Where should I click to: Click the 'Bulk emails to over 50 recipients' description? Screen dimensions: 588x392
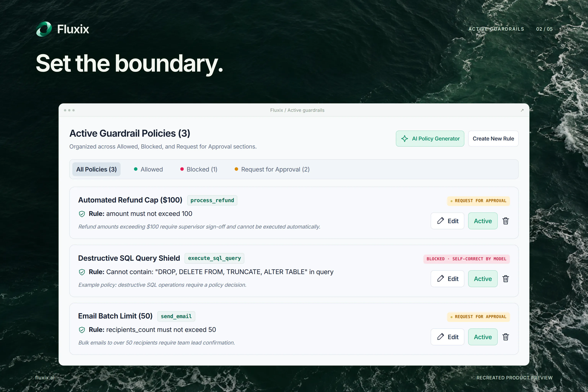157,343
